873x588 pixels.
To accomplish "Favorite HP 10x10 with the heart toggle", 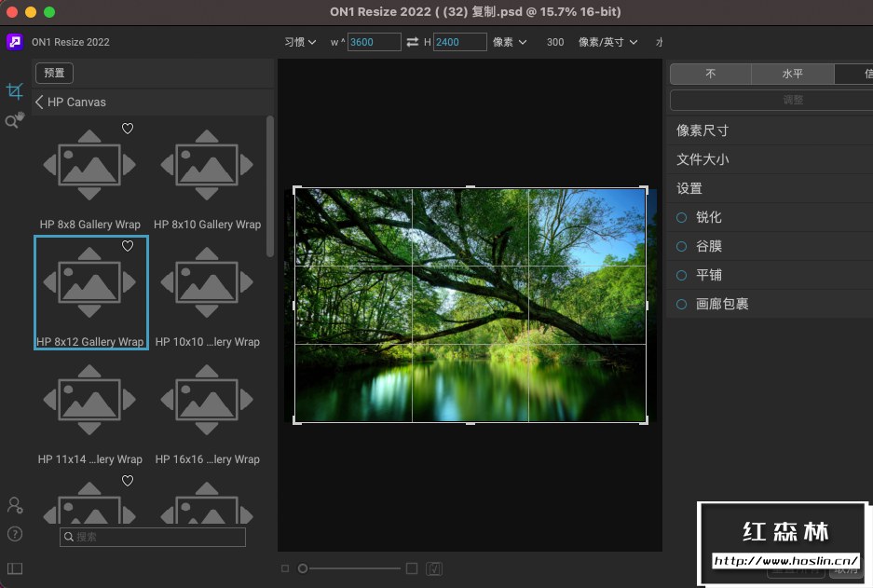I will pyautogui.click(x=243, y=246).
